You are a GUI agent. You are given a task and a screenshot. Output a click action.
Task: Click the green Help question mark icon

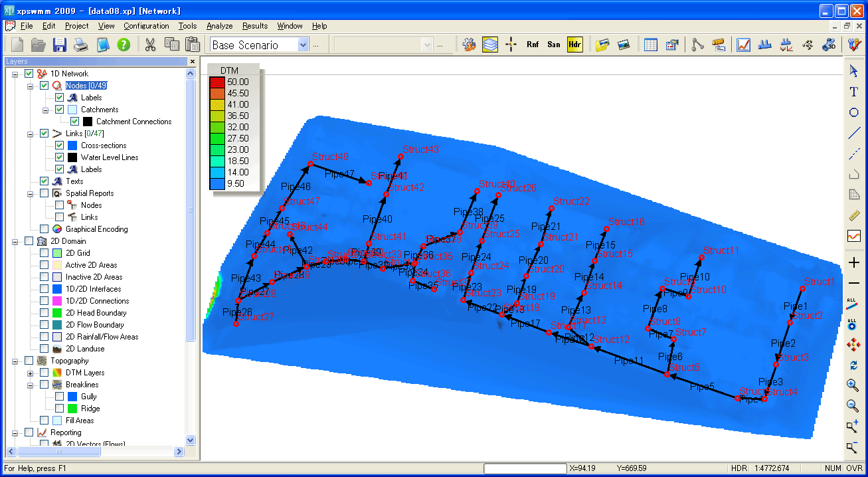pyautogui.click(x=124, y=45)
